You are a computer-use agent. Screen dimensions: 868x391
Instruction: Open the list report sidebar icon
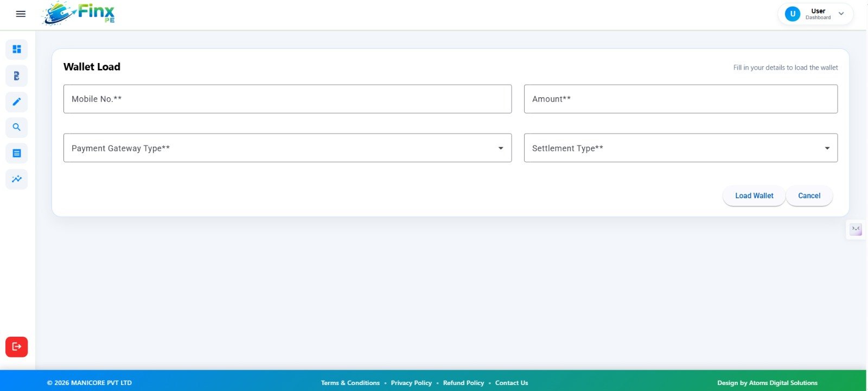click(x=17, y=153)
